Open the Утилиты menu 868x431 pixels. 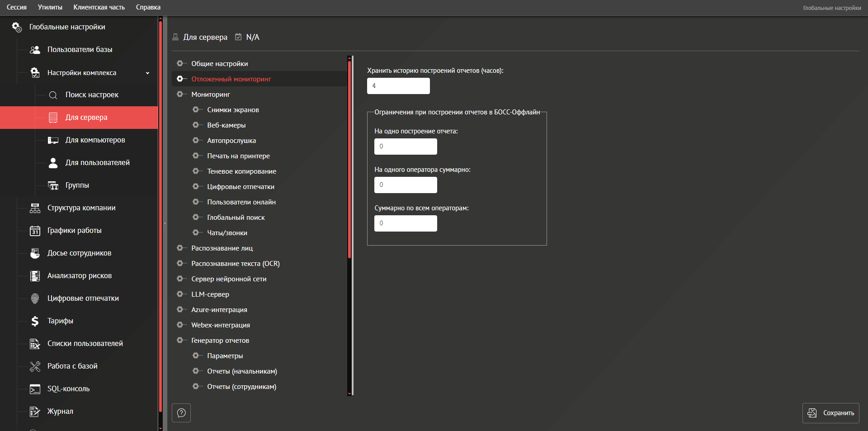coord(50,7)
